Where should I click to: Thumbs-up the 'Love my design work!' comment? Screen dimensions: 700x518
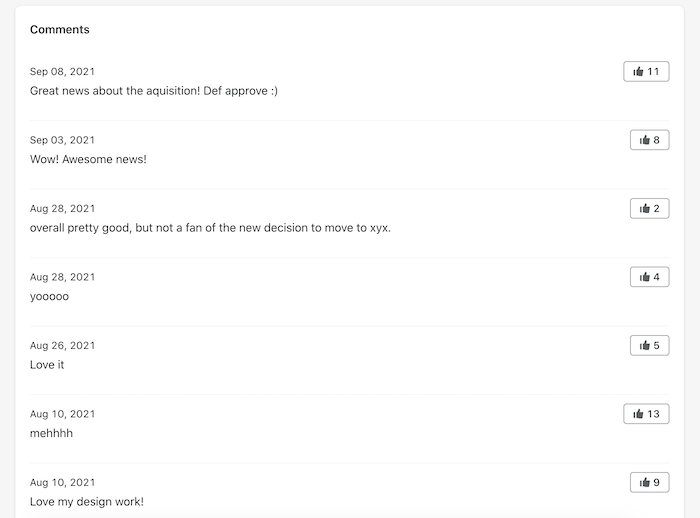pos(650,482)
